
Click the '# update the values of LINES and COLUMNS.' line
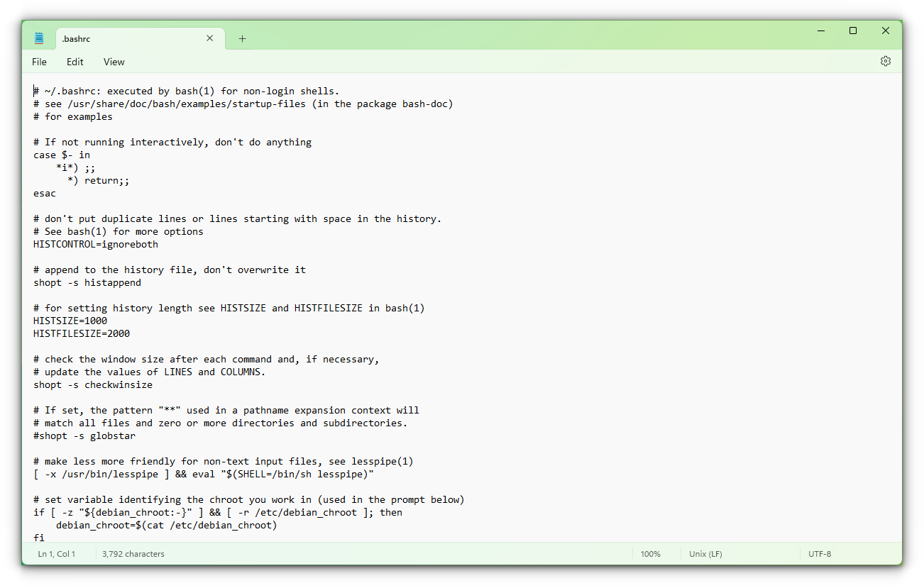150,372
